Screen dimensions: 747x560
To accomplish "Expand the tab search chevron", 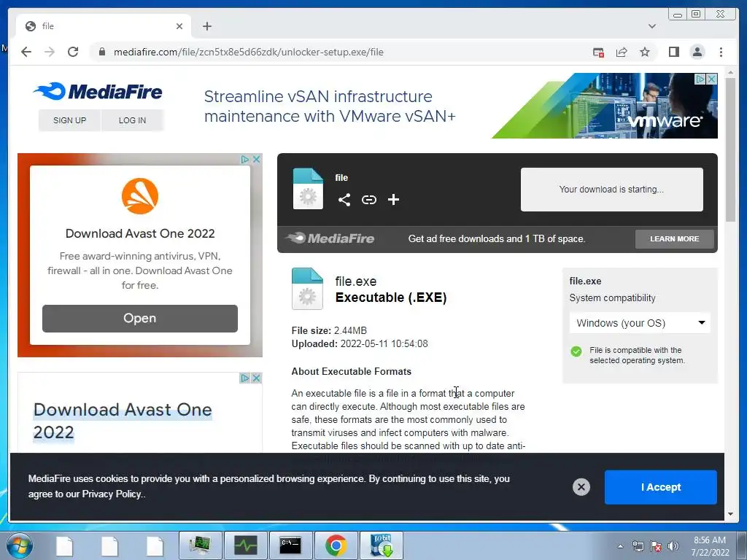I will [x=651, y=26].
